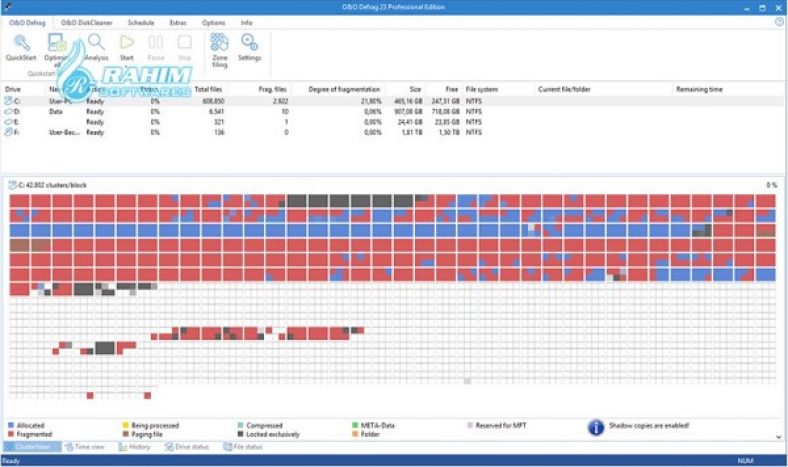Open the Info ribbon tab
Viewport: 788px width, 467px height.
(246, 23)
